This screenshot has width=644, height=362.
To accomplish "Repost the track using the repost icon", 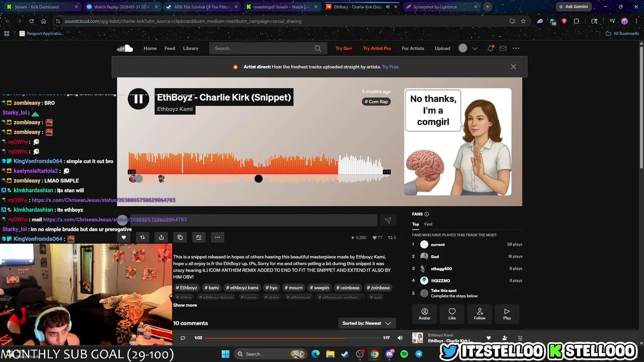I will pyautogui.click(x=142, y=237).
